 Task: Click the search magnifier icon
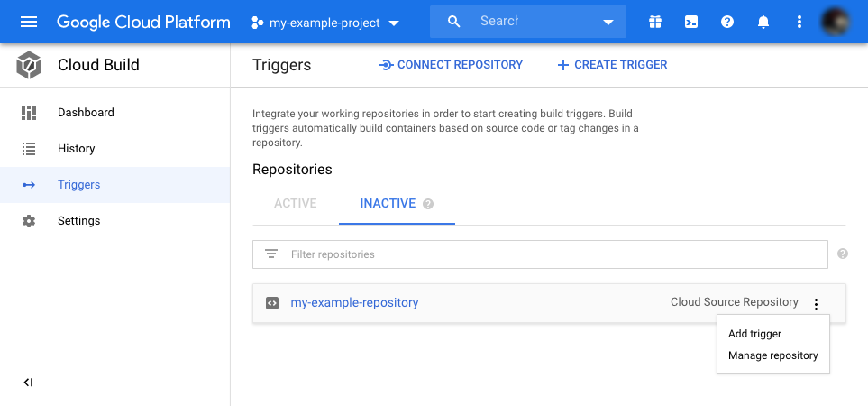pos(454,22)
